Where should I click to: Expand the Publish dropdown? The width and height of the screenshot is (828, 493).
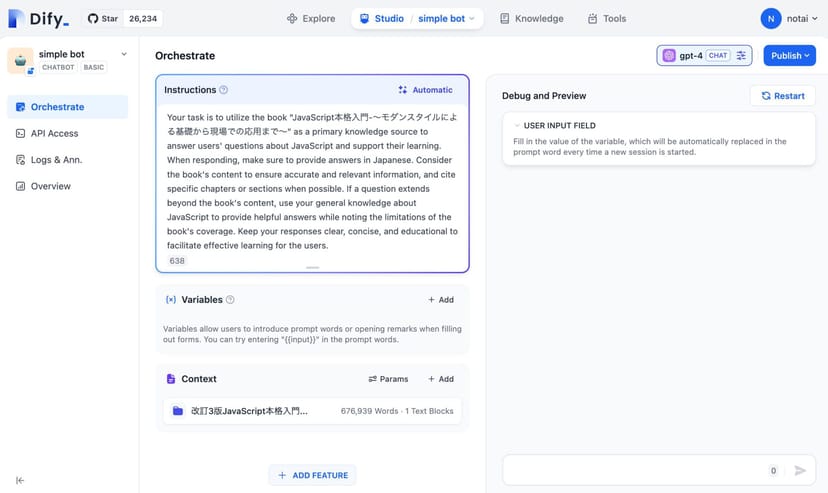click(789, 56)
